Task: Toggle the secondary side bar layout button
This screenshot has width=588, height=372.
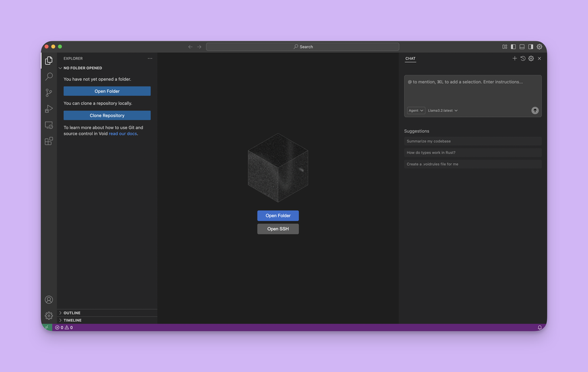Action: click(x=530, y=46)
